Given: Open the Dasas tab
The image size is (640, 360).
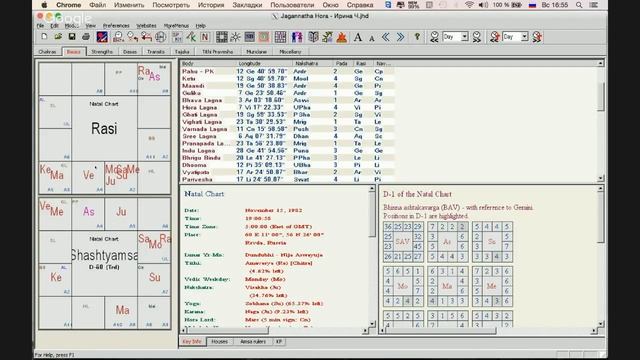Looking at the screenshot, I should tap(130, 52).
